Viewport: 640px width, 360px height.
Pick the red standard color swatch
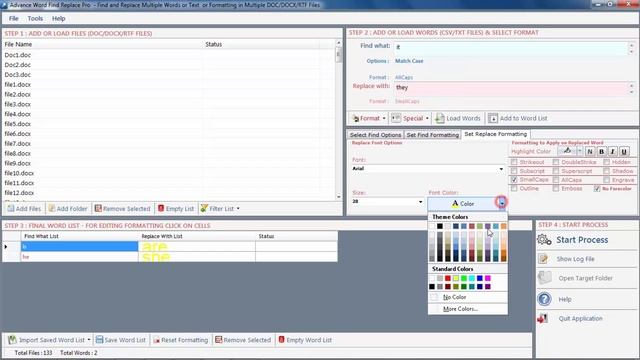(448, 278)
